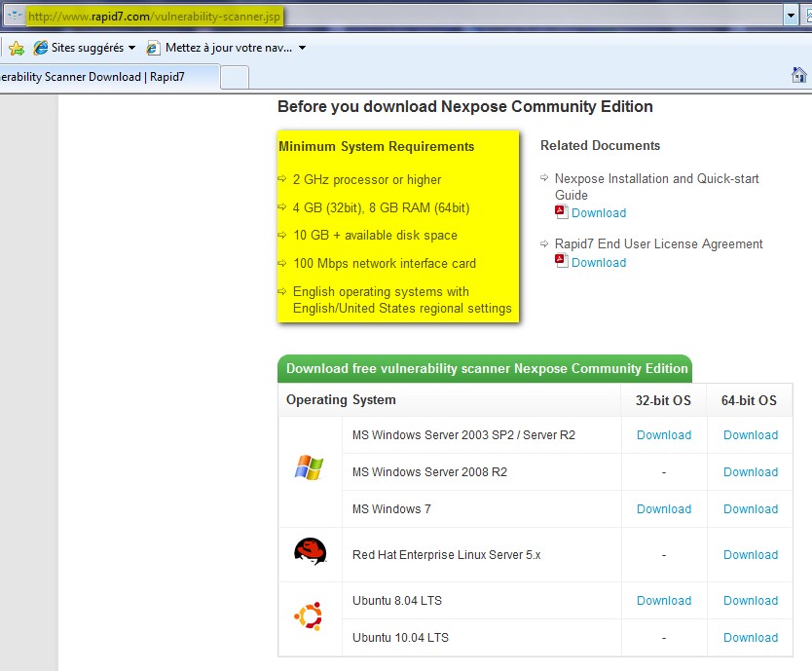Viewport: 812px width, 671px height.
Task: Click the 'MS Windows 7' row label
Action: pyautogui.click(x=391, y=509)
